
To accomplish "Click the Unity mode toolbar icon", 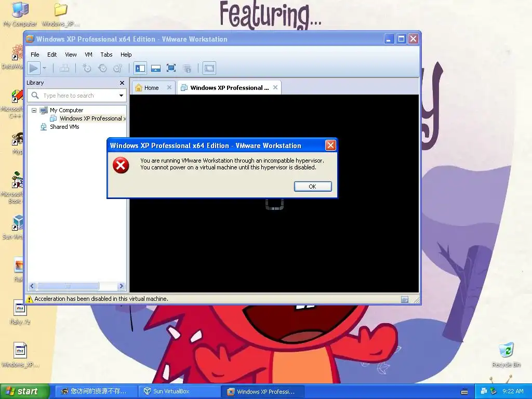I will (187, 68).
